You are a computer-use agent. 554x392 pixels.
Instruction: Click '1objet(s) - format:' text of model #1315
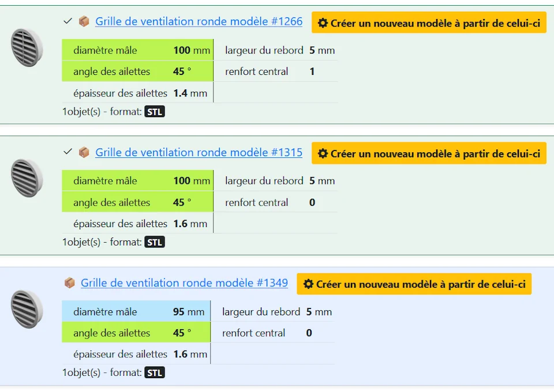pos(102,242)
